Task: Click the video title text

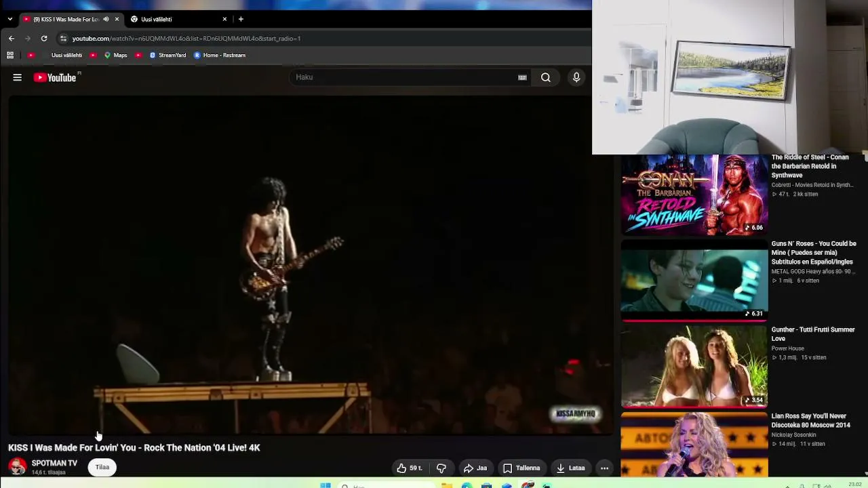Action: pyautogui.click(x=134, y=448)
